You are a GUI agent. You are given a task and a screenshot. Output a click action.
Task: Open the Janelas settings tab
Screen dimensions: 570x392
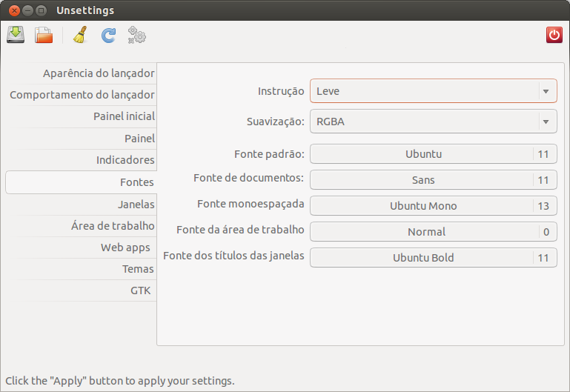click(136, 204)
